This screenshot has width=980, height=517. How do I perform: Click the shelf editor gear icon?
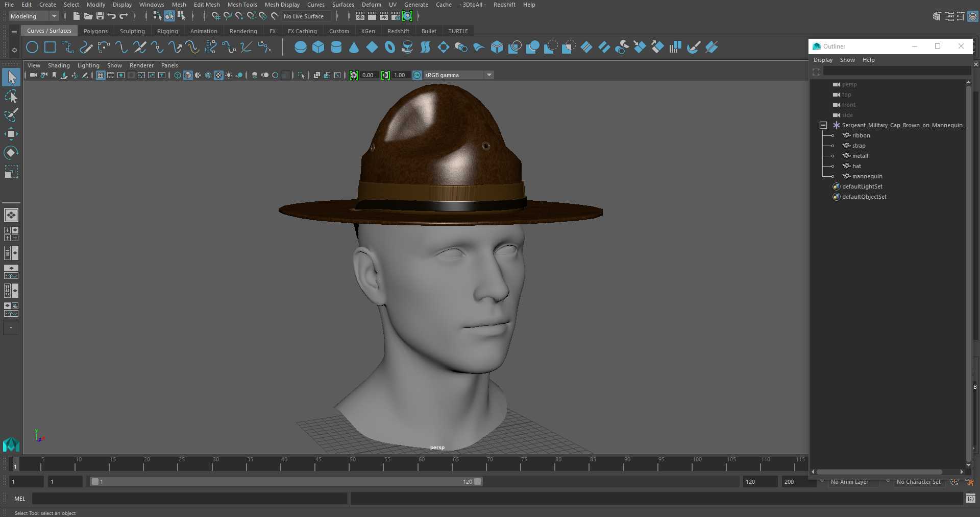14,50
